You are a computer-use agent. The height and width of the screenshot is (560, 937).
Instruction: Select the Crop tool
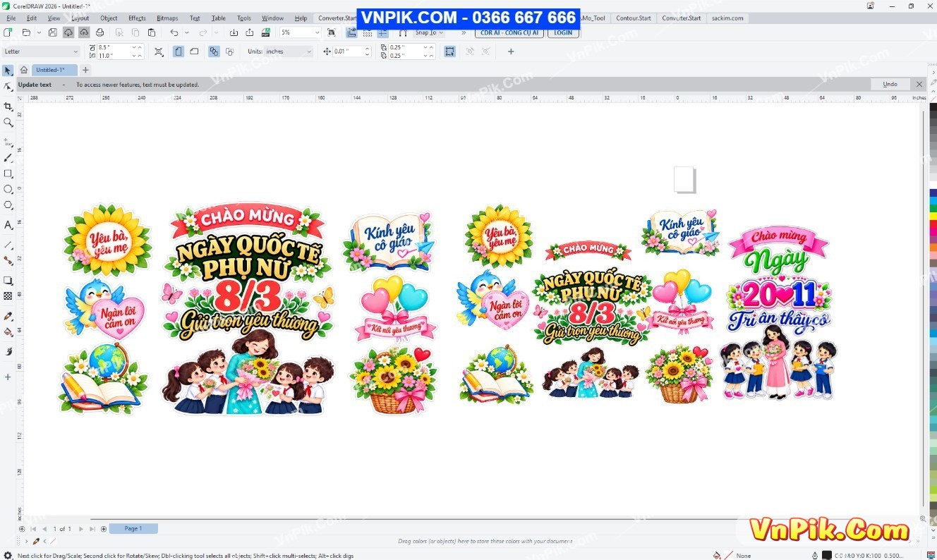tap(8, 106)
